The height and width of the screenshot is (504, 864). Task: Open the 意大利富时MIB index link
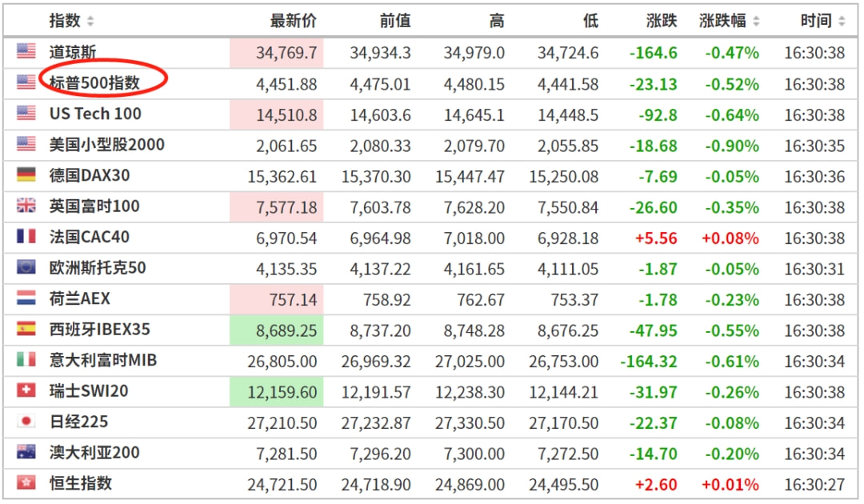click(x=103, y=360)
